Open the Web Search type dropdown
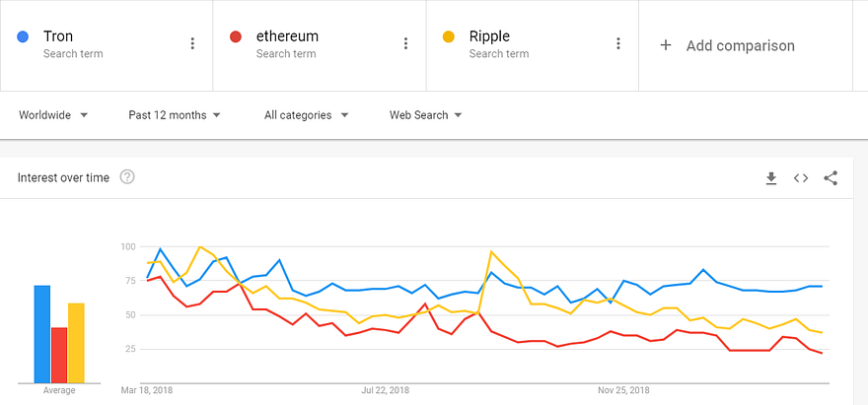 (x=425, y=115)
